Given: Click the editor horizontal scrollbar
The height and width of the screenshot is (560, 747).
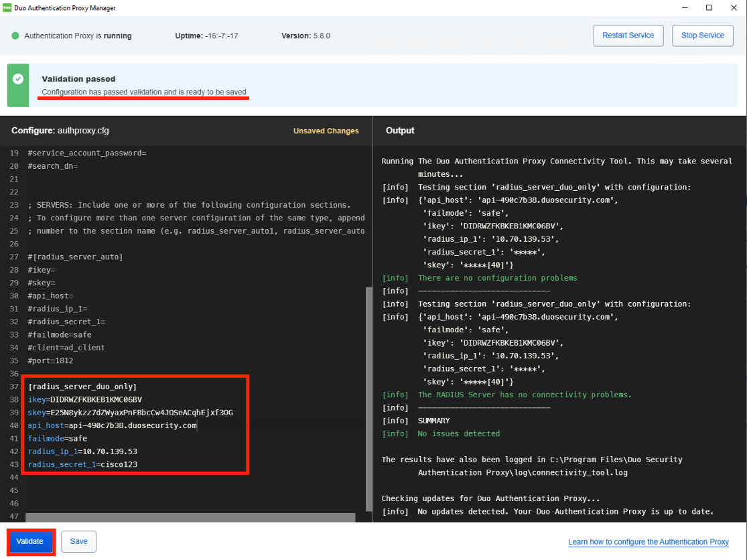Looking at the screenshot, I should [x=190, y=517].
